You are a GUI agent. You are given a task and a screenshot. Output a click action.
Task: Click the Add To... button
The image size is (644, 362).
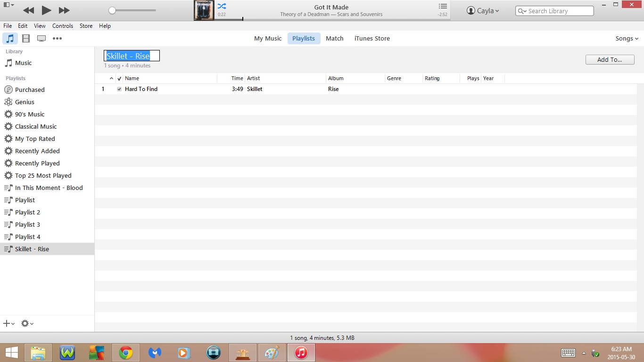(610, 60)
